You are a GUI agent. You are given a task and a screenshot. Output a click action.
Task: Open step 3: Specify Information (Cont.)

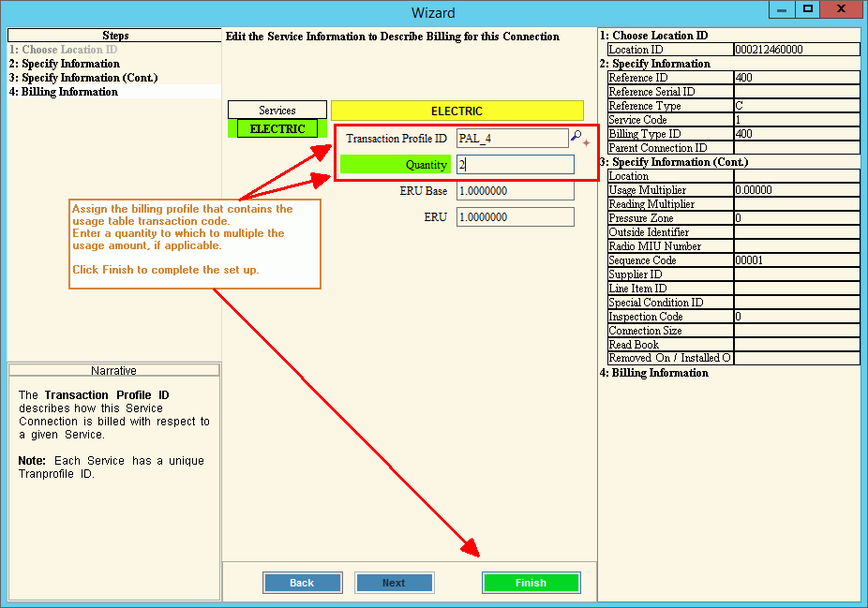(x=83, y=78)
